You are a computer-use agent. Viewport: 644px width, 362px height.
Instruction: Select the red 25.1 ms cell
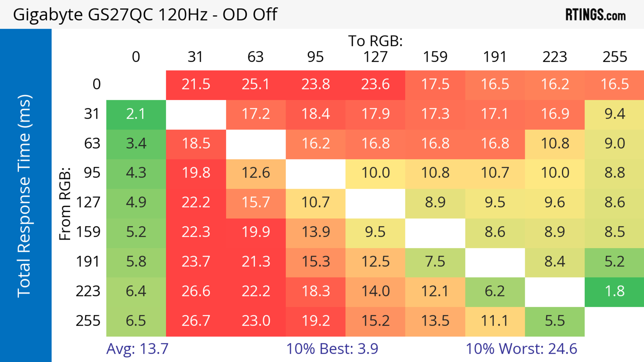tap(255, 84)
